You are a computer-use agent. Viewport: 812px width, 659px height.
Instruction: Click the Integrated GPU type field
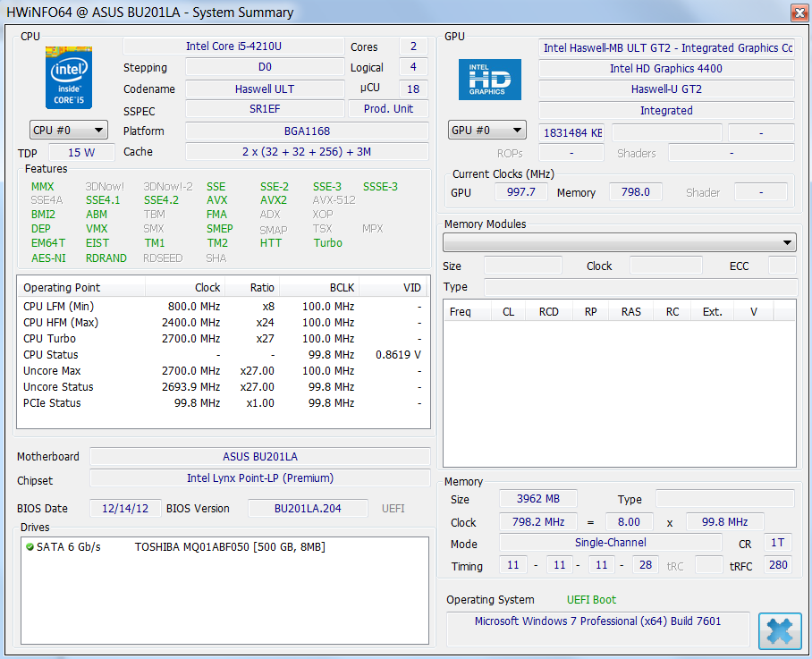click(x=666, y=110)
